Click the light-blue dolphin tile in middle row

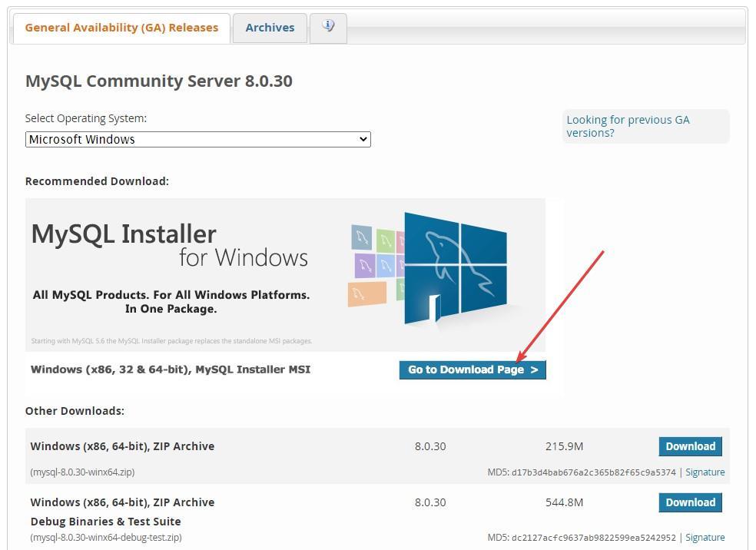[386, 266]
